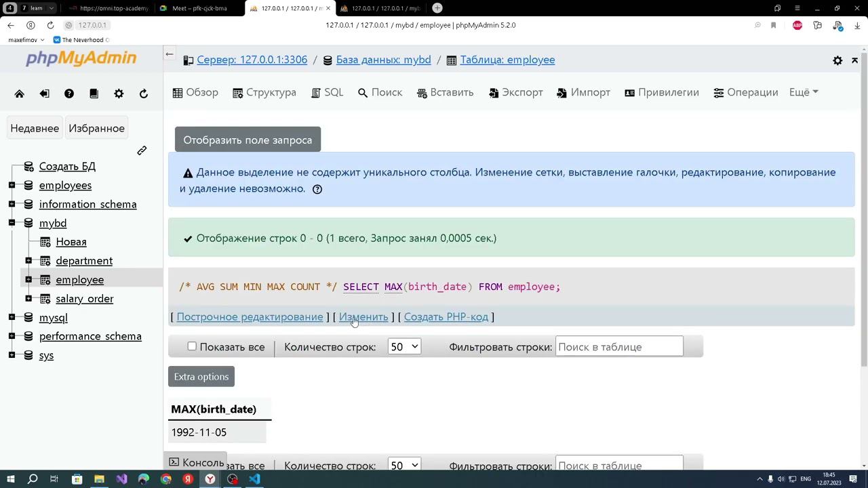The width and height of the screenshot is (868, 488).
Task: Open the Операции tab
Action: click(x=746, y=92)
